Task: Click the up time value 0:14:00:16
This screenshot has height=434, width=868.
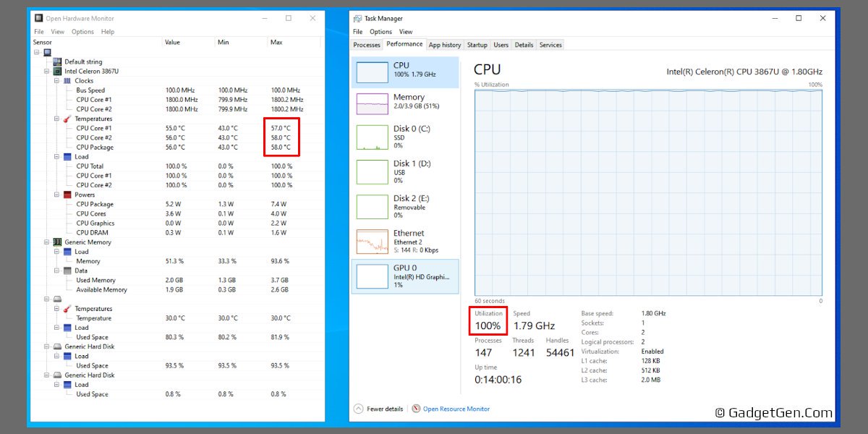Action: coord(498,380)
